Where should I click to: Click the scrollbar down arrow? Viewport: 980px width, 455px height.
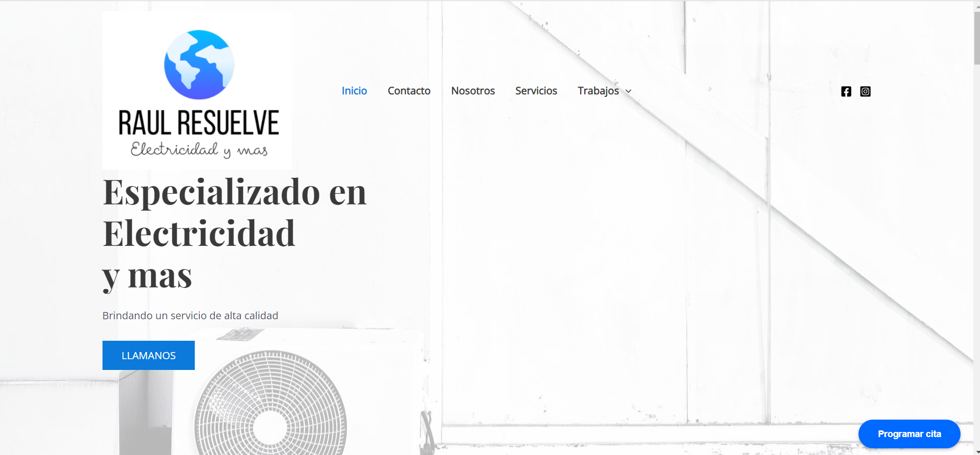(977, 452)
